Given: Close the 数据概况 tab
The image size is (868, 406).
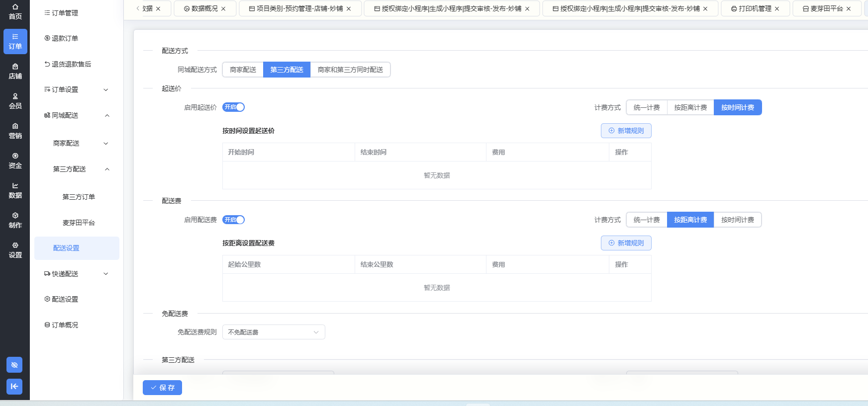Looking at the screenshot, I should (223, 9).
